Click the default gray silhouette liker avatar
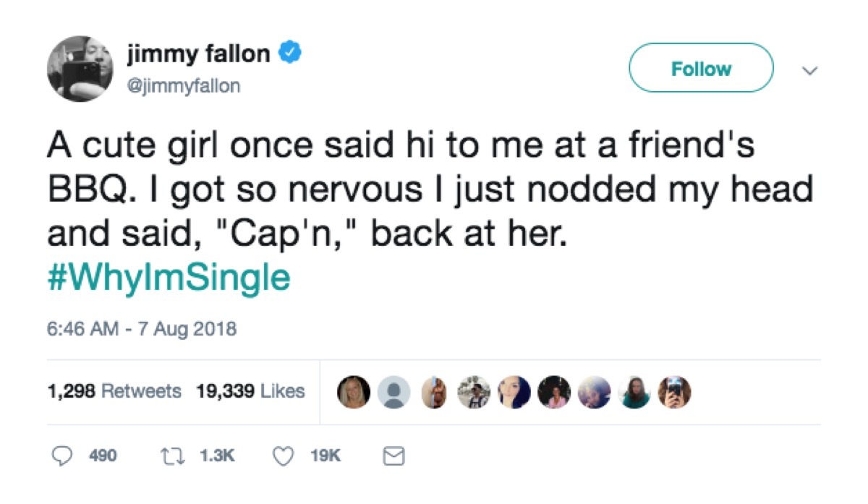 coord(393,392)
